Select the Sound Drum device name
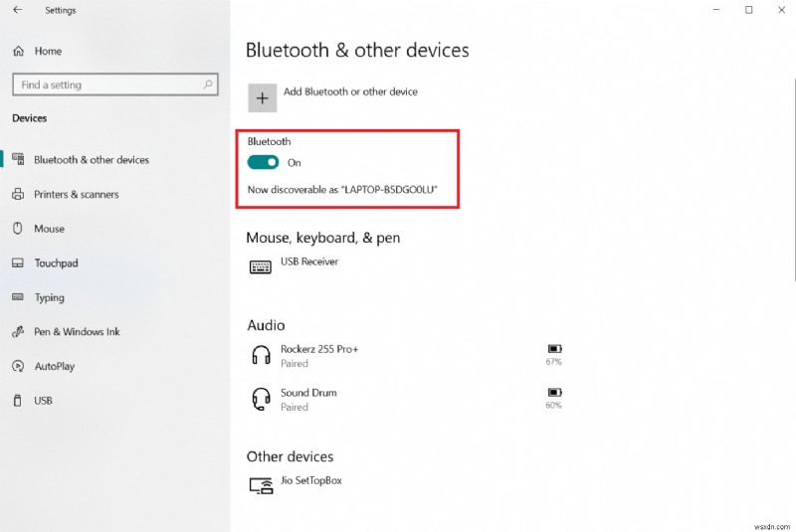Image resolution: width=796 pixels, height=532 pixels. [x=308, y=393]
